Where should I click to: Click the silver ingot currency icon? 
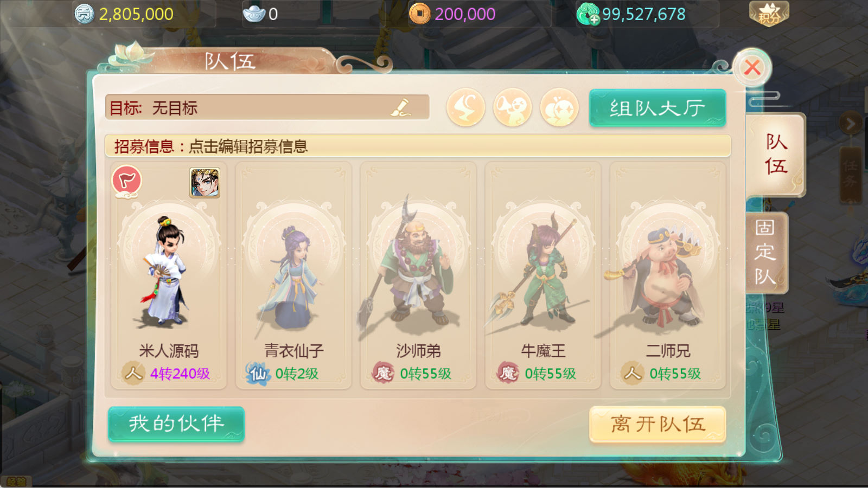tap(254, 14)
